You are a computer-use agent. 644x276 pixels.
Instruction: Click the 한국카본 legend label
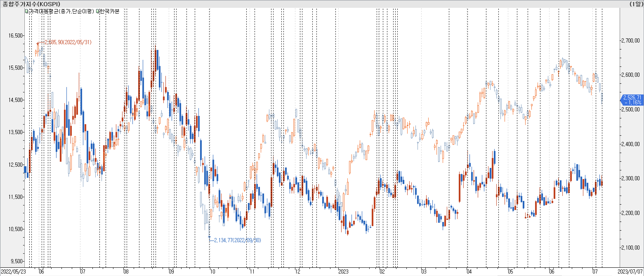coord(110,11)
